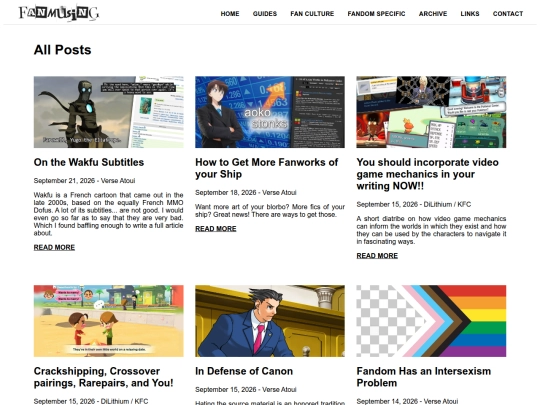
Task: Click 'September 18, 2026 - Verse Atoui' byline
Action: pyautogui.click(x=246, y=193)
